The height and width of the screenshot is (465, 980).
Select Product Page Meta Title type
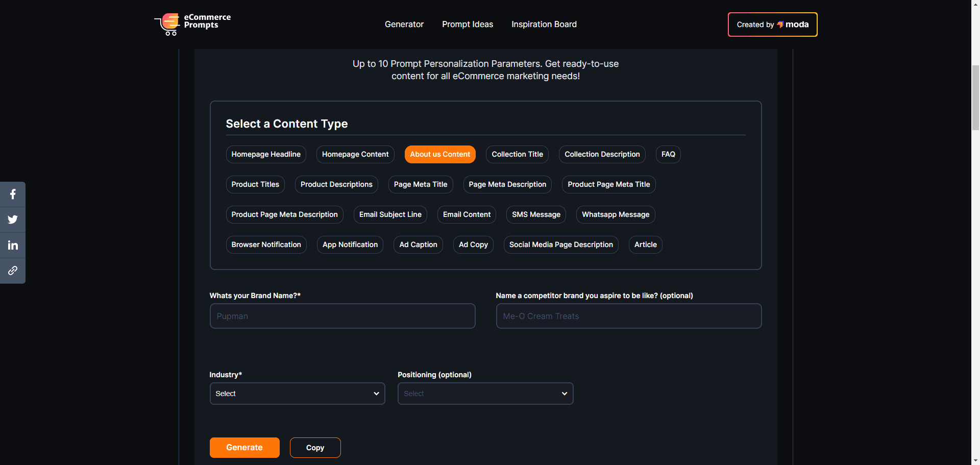click(609, 184)
